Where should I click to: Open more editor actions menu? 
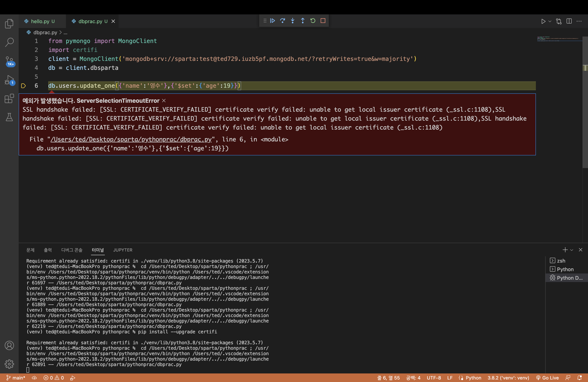click(579, 21)
